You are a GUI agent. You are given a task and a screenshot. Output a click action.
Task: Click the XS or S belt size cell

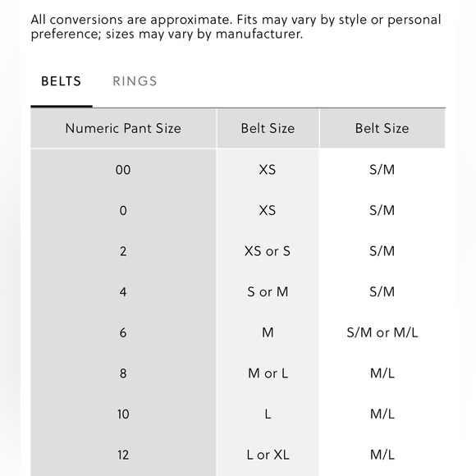268,251
